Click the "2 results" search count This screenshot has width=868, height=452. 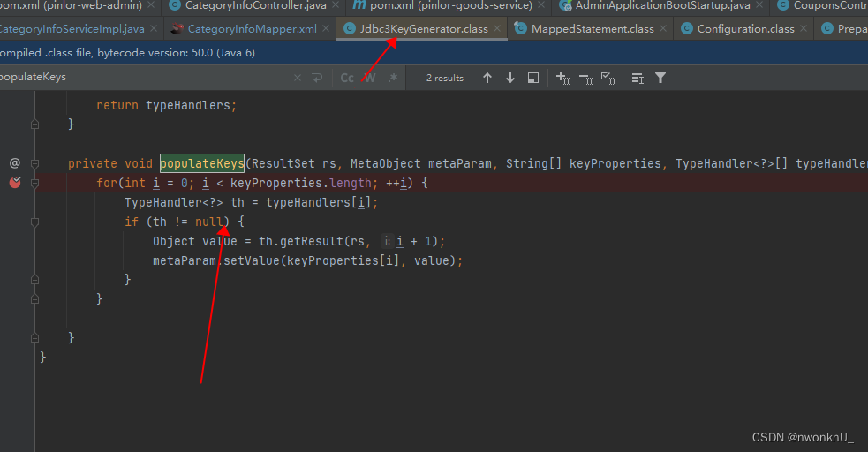[444, 78]
